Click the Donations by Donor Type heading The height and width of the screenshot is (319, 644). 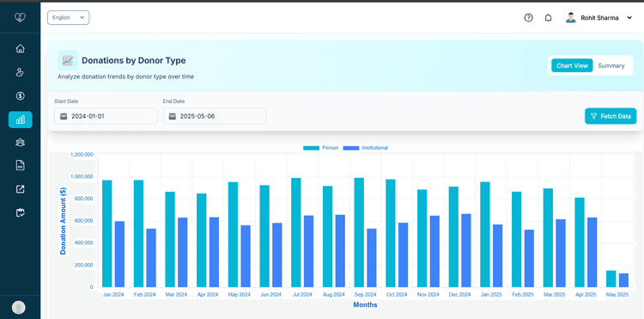click(x=133, y=60)
